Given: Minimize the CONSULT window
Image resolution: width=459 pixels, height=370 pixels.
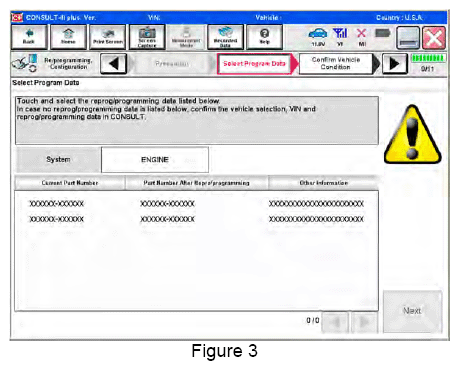Looking at the screenshot, I should tap(408, 38).
